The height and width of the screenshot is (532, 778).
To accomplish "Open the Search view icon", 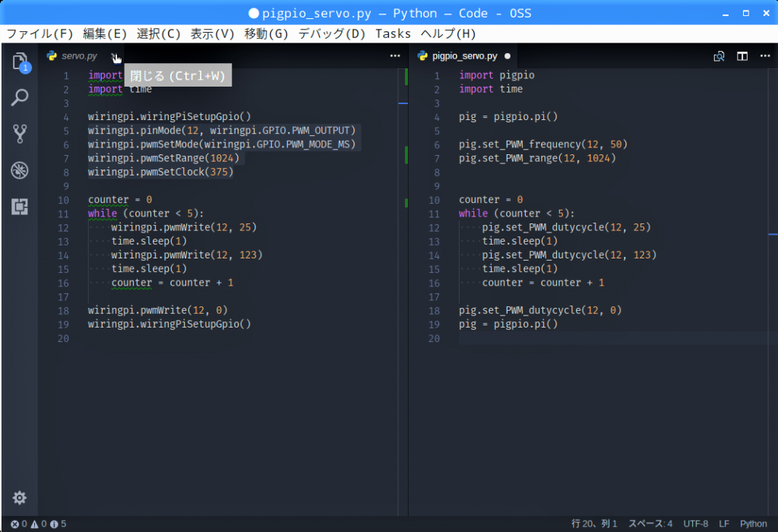I will [20, 97].
